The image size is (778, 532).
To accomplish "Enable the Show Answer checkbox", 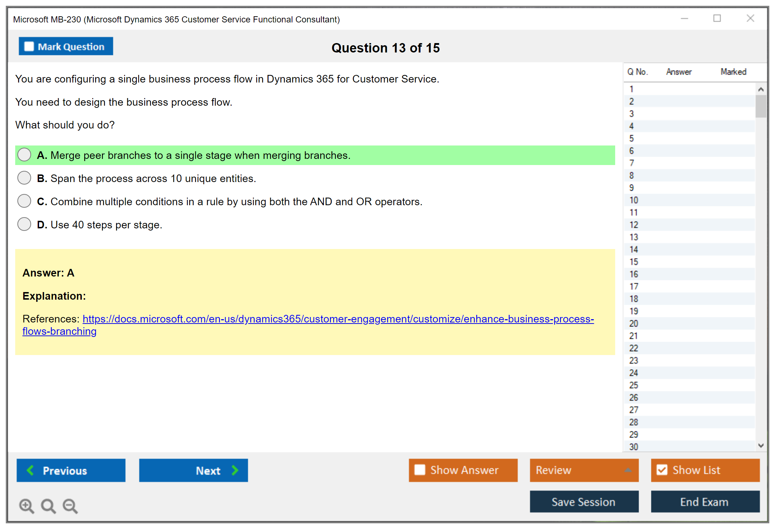I will coord(420,470).
